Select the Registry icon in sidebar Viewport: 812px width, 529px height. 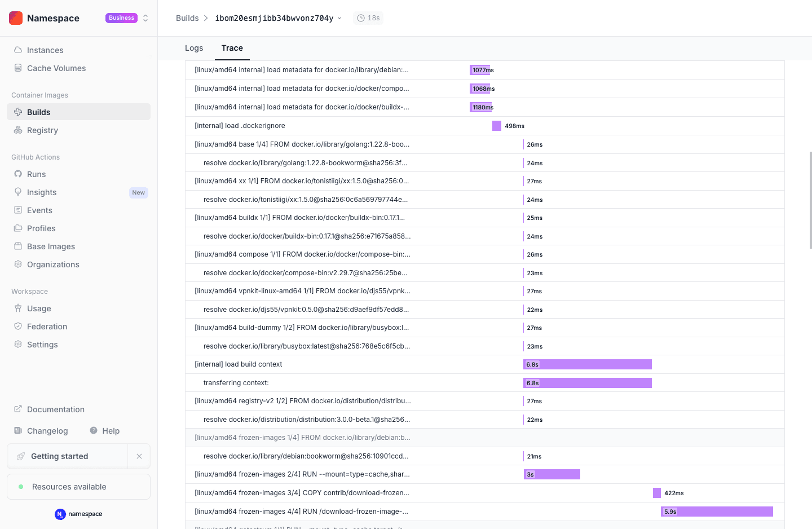pyautogui.click(x=18, y=130)
